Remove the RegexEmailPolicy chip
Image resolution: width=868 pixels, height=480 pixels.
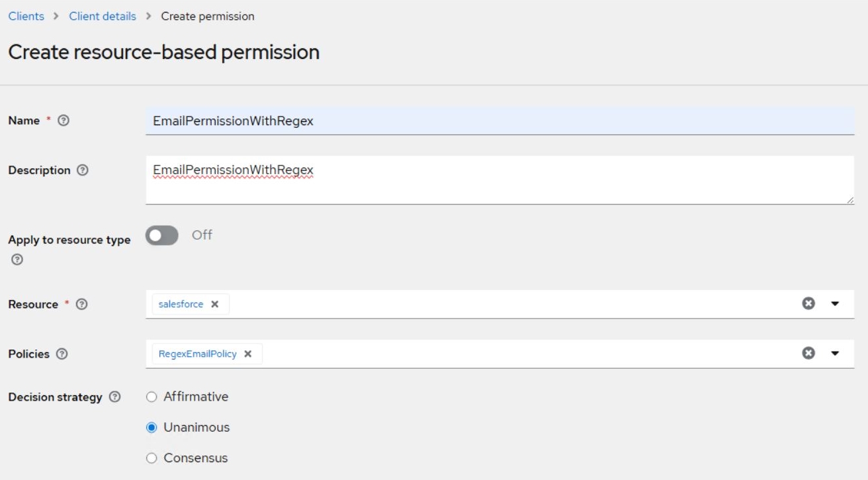pos(248,354)
